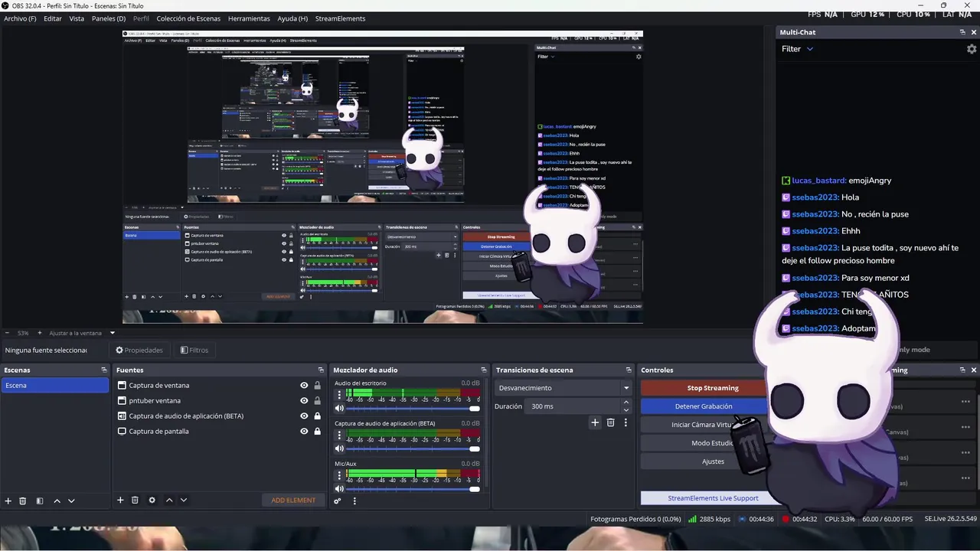Undock the Escenas panel
980x551 pixels.
(104, 370)
